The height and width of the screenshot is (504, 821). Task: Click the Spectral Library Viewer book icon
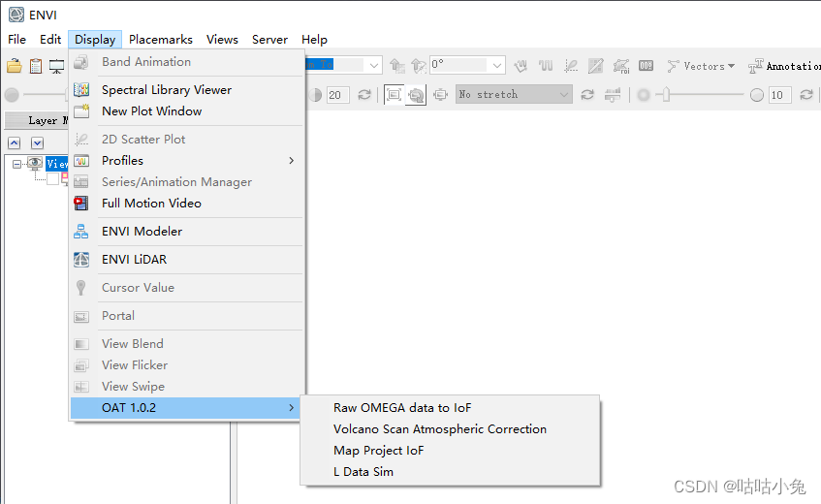81,90
